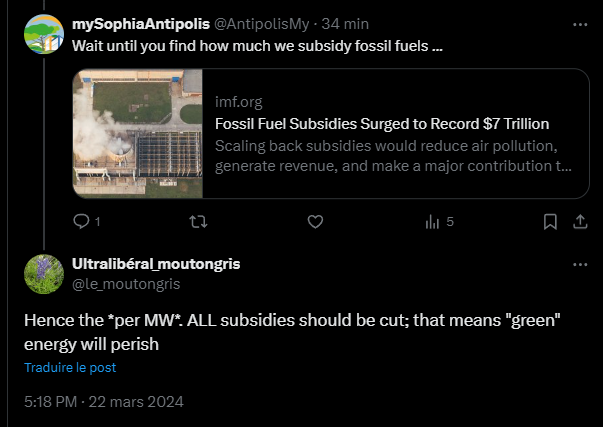This screenshot has height=427, width=603.
Task: Click the 5:18 PM 22 mars 2024 timestamp
Action: 104,402
